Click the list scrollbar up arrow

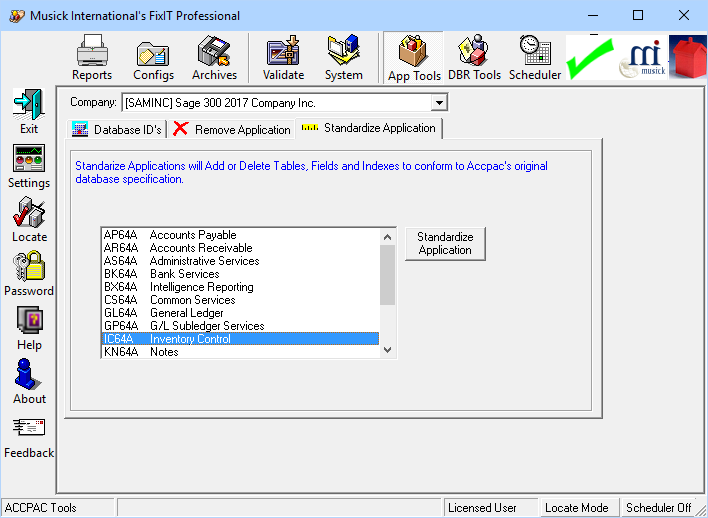387,237
